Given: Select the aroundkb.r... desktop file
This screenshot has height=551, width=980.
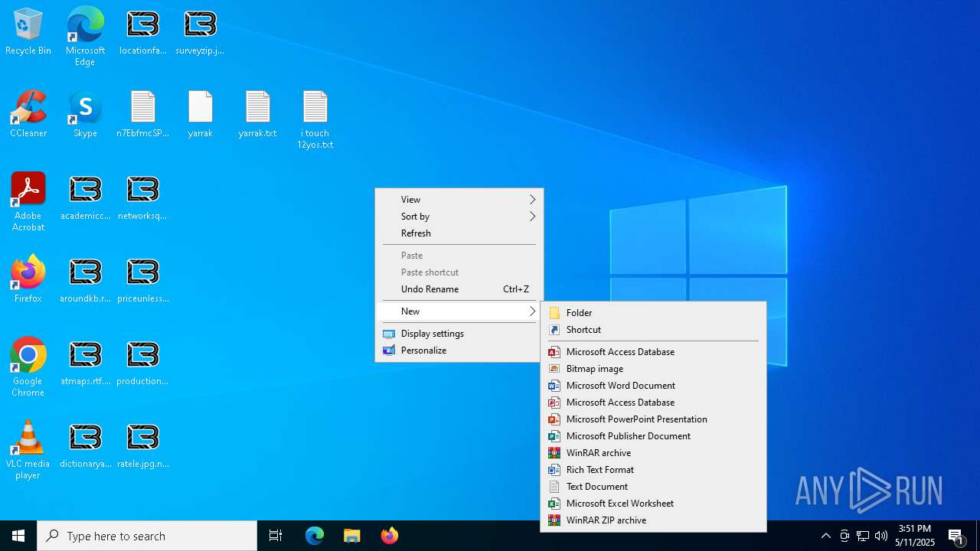Looking at the screenshot, I should pyautogui.click(x=85, y=280).
